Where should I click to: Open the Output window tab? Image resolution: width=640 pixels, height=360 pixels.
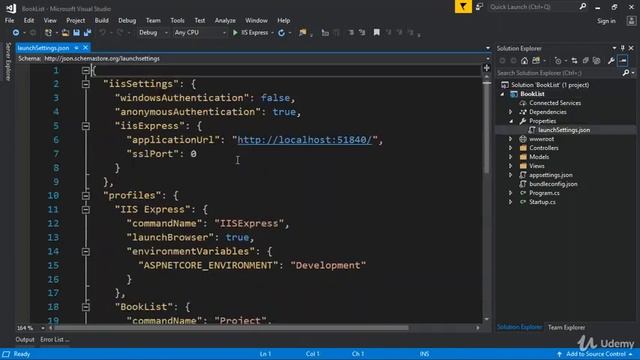coord(25,340)
